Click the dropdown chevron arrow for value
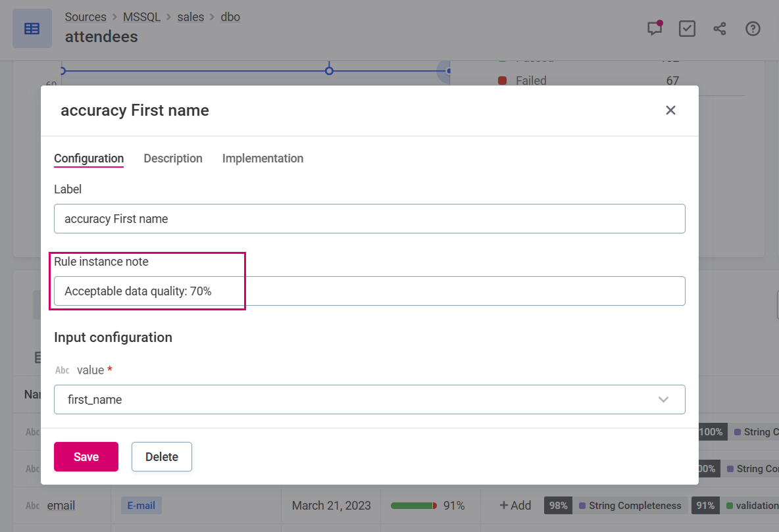The width and height of the screenshot is (779, 532). (x=663, y=400)
